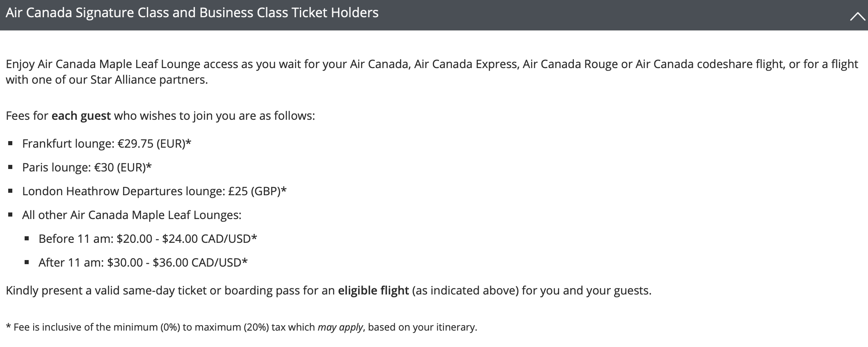Viewport: 868px width, 347px height.
Task: Click 'All other Air Canada Maple Leaf Lounges'
Action: click(x=132, y=215)
